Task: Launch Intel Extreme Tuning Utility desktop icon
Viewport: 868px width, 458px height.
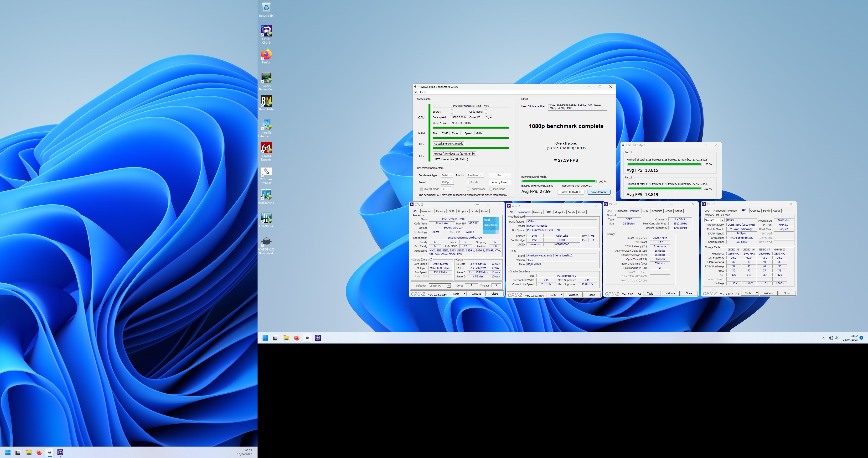Action: pyautogui.click(x=266, y=128)
